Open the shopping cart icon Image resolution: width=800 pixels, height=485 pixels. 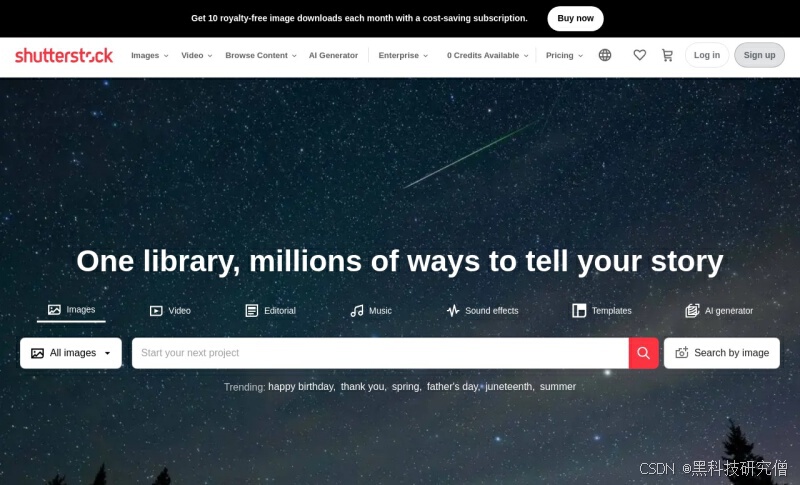pyautogui.click(x=667, y=55)
